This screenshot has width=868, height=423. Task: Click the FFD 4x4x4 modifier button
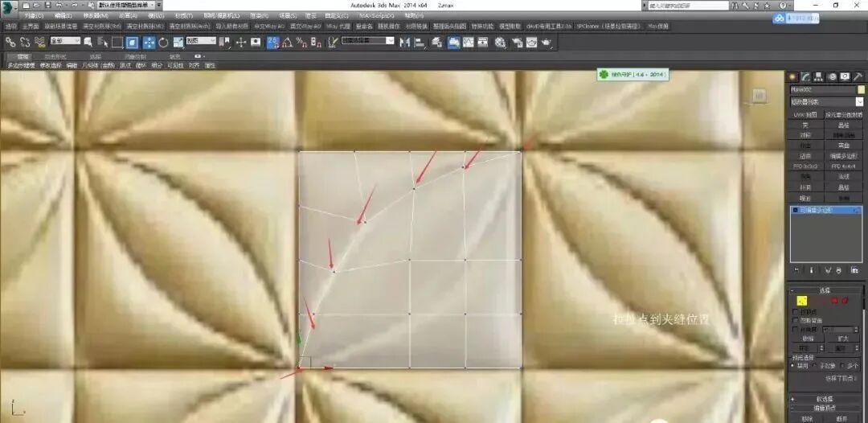coord(844,166)
